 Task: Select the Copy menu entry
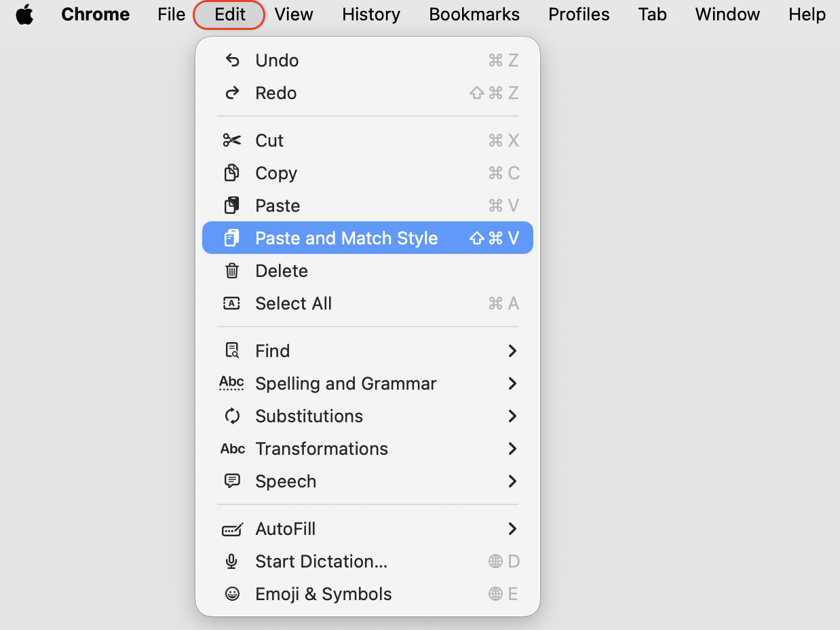[x=368, y=173]
